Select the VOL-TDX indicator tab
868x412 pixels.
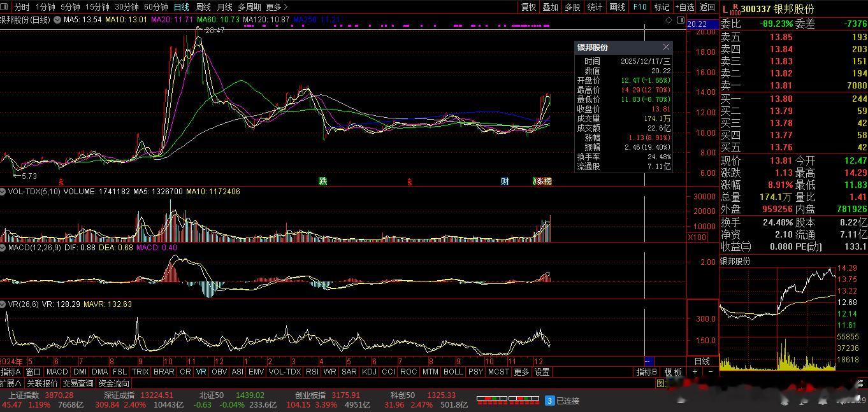[284, 372]
